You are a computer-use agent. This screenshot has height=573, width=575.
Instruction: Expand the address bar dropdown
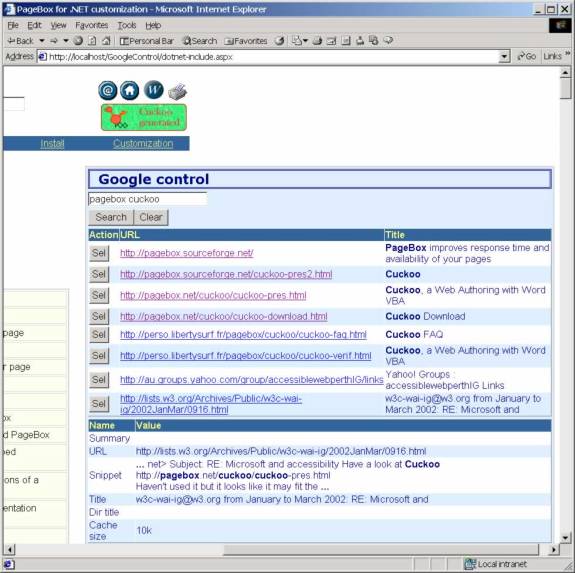pos(505,57)
